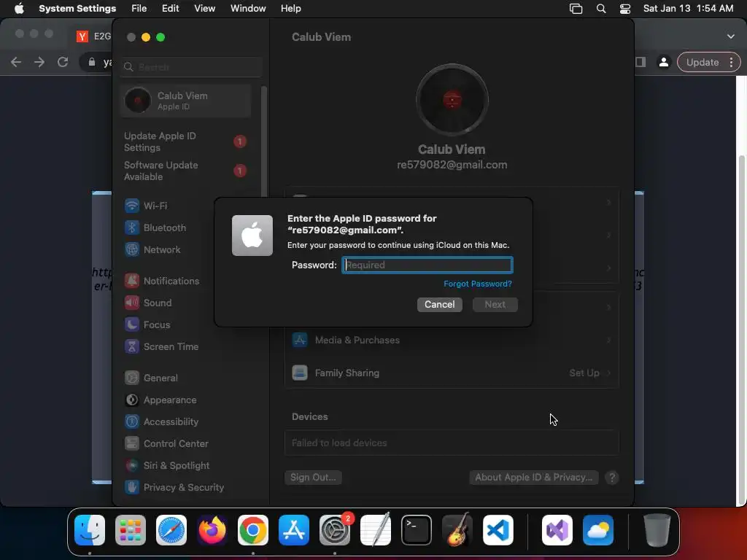Image resolution: width=747 pixels, height=560 pixels.
Task: Open Siri & Spotlight settings
Action: pyautogui.click(x=167, y=466)
